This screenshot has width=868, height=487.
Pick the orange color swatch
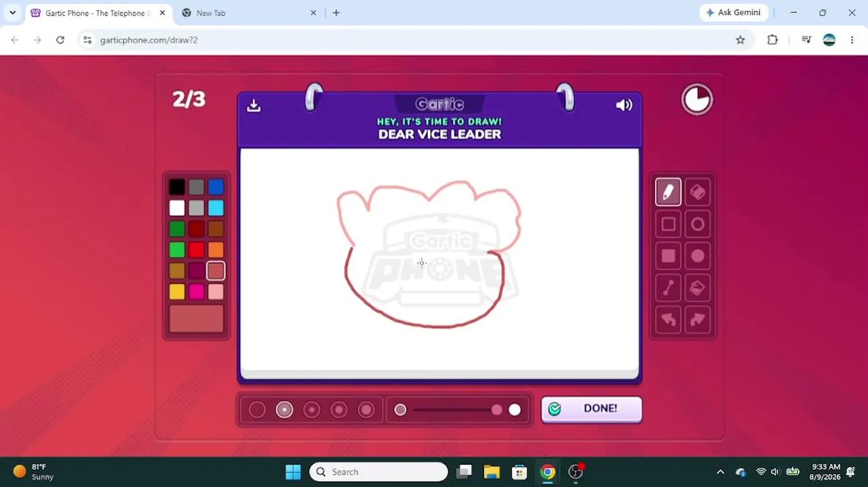216,250
